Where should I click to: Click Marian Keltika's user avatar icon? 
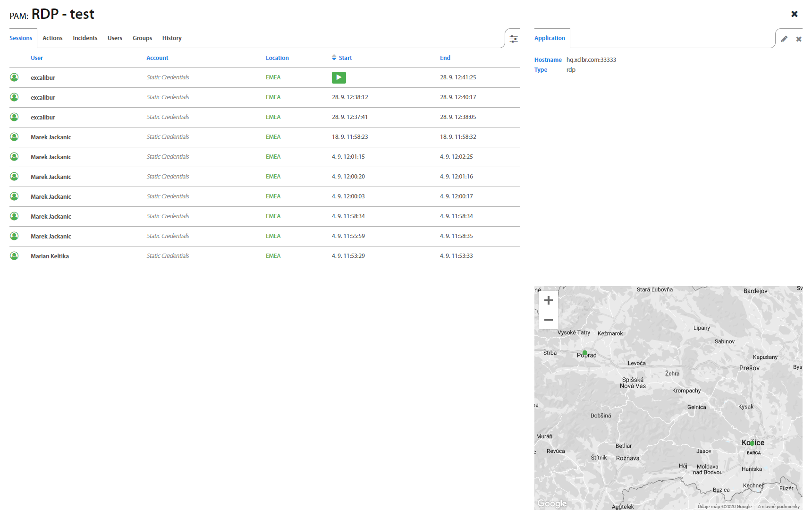coord(14,256)
